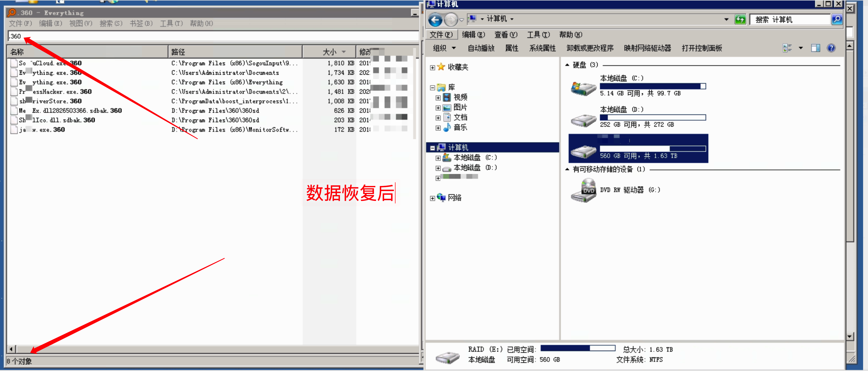868x371 pixels.
Task: Click the Help question-mark icon on the toolbar
Action: coord(831,48)
